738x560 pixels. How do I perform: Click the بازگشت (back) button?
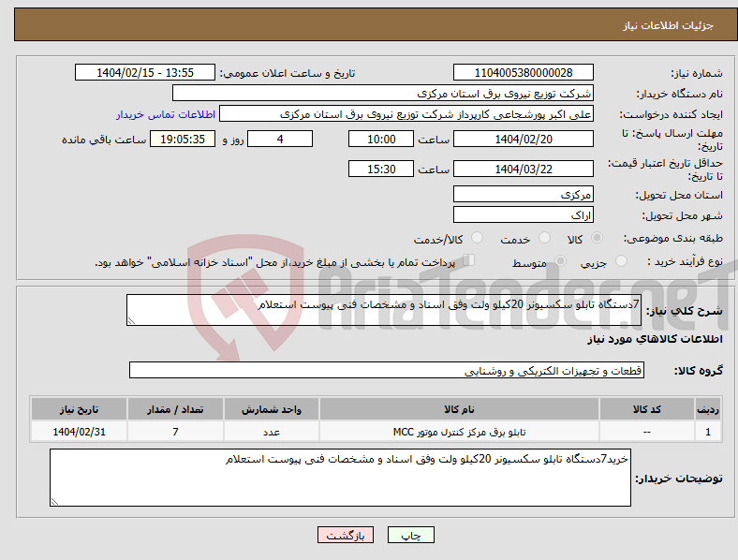pyautogui.click(x=346, y=535)
